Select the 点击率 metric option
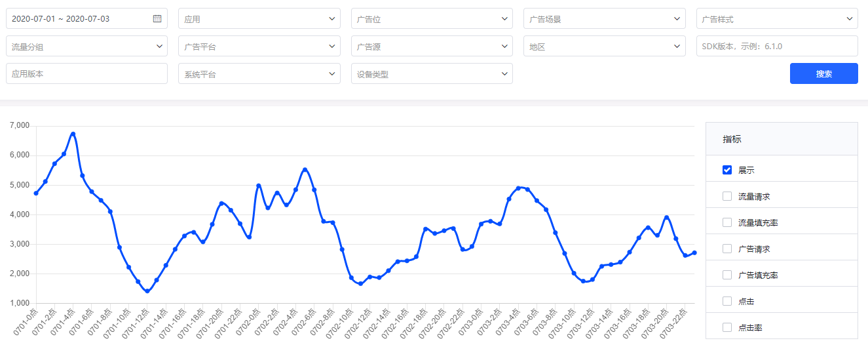The image size is (868, 347). 727,327
